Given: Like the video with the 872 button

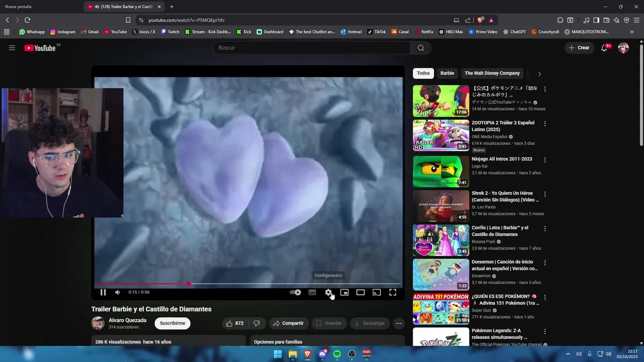Looking at the screenshot, I should coord(235,323).
